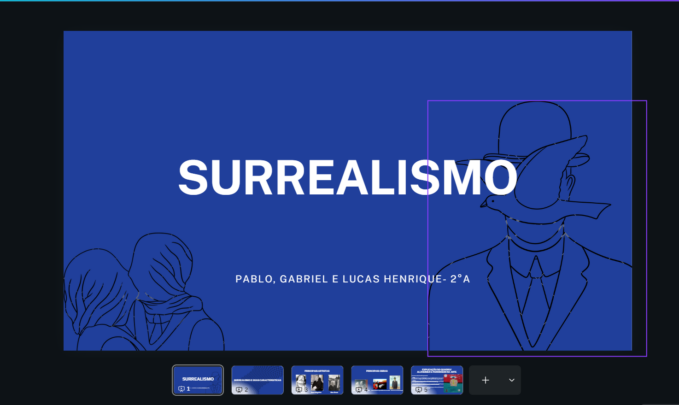Open notes icon on slide 3 thumbnail
This screenshot has width=679, height=405.
tap(299, 389)
